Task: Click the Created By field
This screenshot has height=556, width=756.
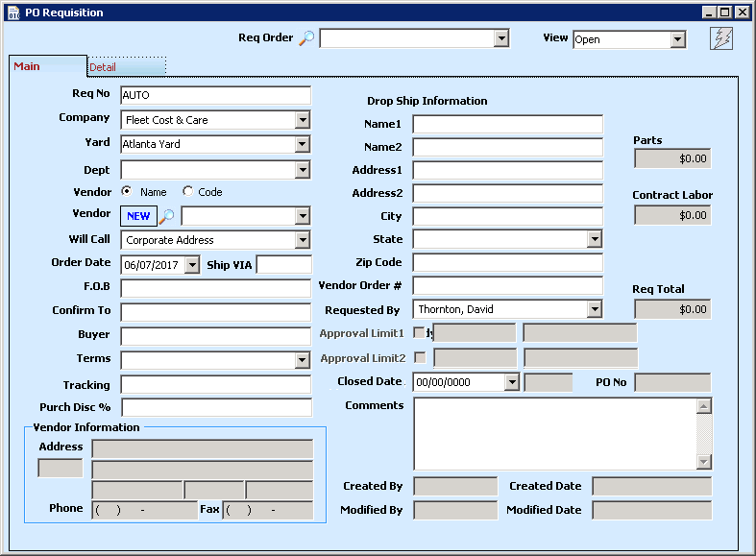Action: [x=455, y=486]
